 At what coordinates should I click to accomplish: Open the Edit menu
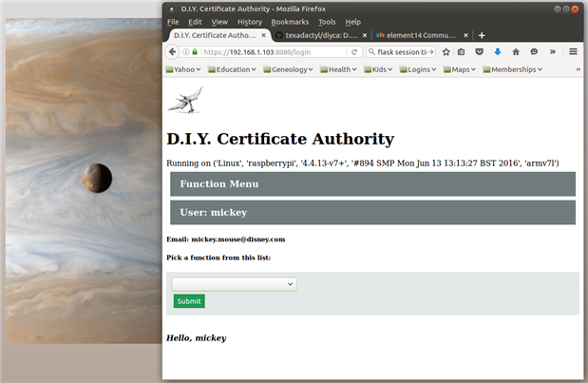pyautogui.click(x=195, y=22)
